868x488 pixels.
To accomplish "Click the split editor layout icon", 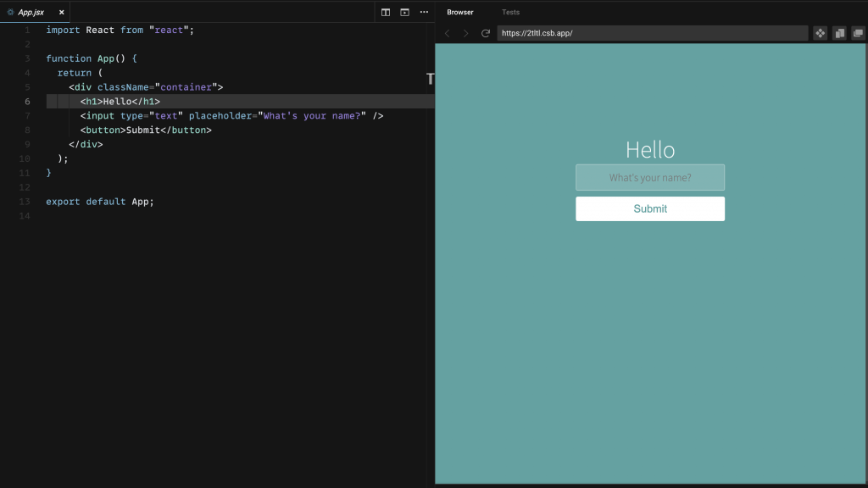I will (x=386, y=12).
